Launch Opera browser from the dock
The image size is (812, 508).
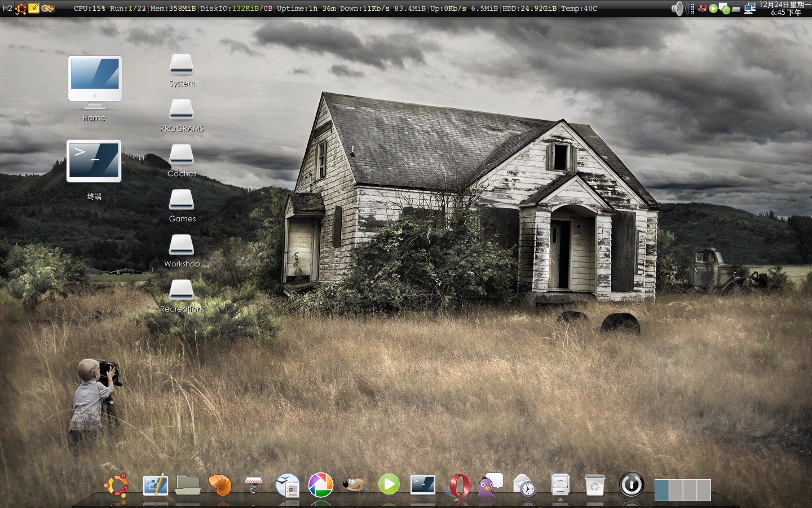coord(460,485)
